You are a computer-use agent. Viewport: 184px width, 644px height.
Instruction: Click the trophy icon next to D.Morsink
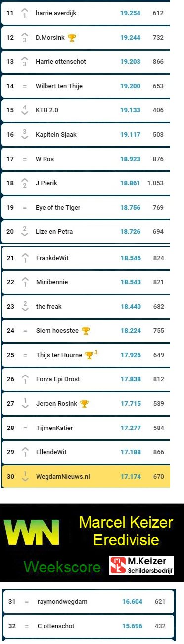tap(72, 38)
